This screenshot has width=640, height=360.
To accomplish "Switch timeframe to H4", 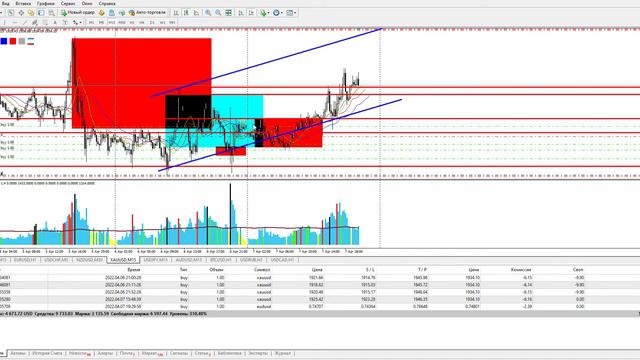I will [x=142, y=22].
